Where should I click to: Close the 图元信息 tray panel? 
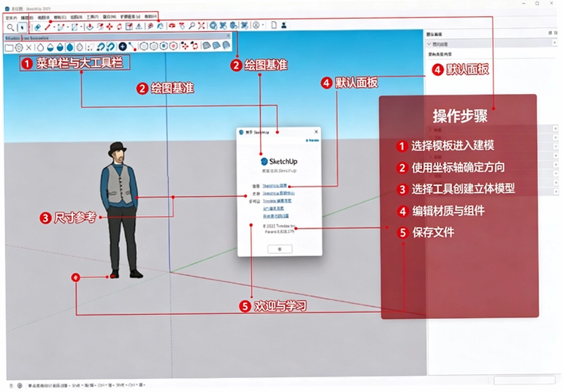[x=555, y=43]
